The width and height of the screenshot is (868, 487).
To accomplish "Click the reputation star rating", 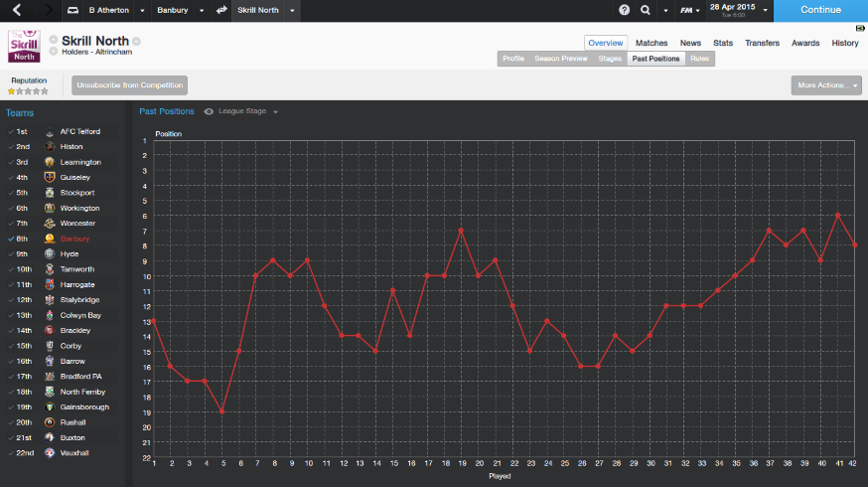I will 28,91.
